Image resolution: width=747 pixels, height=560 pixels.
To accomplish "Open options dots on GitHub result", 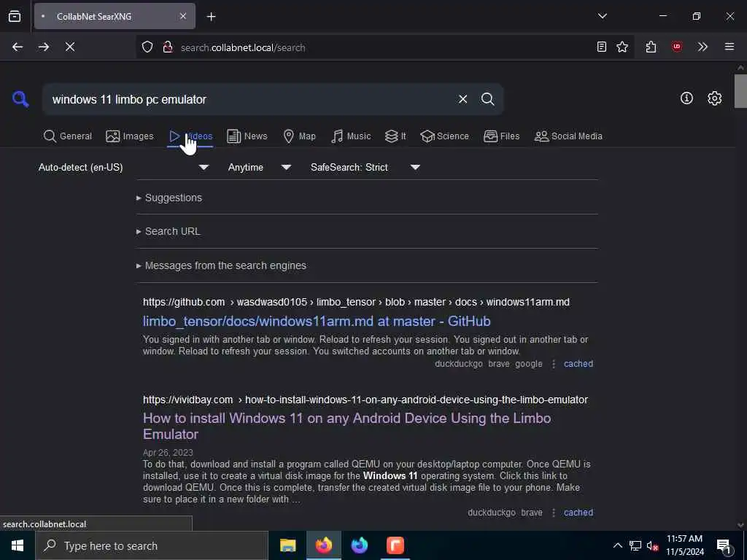I will click(x=554, y=364).
